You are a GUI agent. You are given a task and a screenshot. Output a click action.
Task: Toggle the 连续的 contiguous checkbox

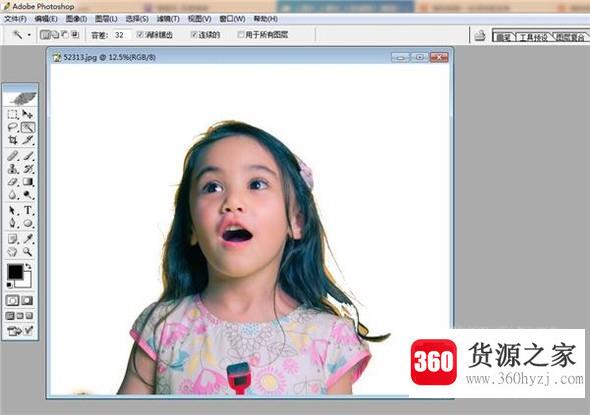tap(194, 35)
